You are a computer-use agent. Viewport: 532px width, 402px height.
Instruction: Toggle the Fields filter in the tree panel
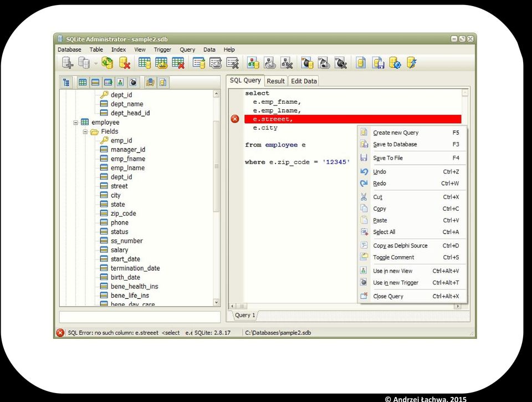point(95,82)
